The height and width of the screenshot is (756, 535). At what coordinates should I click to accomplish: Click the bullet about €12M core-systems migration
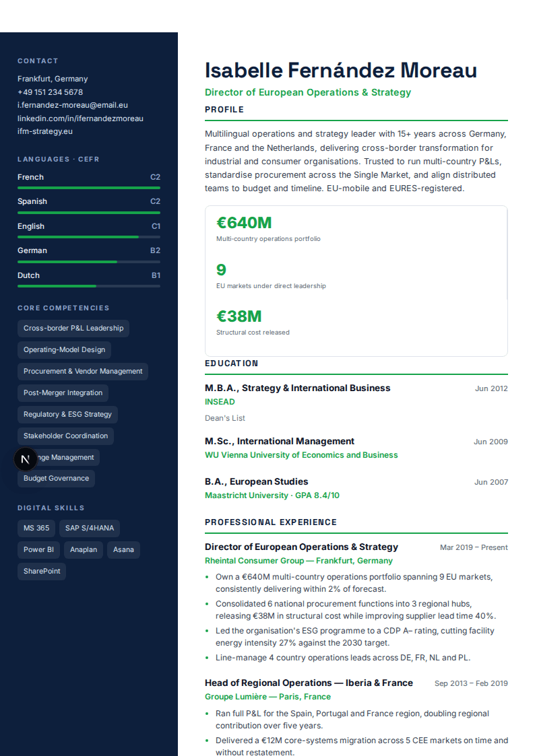tap(361, 746)
